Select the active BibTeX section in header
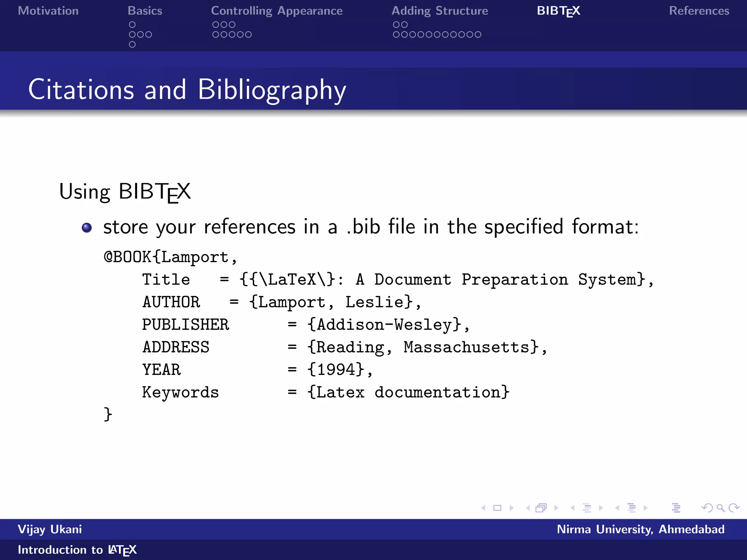 [558, 11]
